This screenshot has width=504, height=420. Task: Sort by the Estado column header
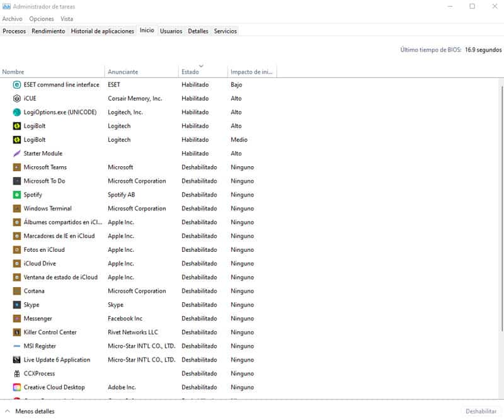click(x=203, y=72)
